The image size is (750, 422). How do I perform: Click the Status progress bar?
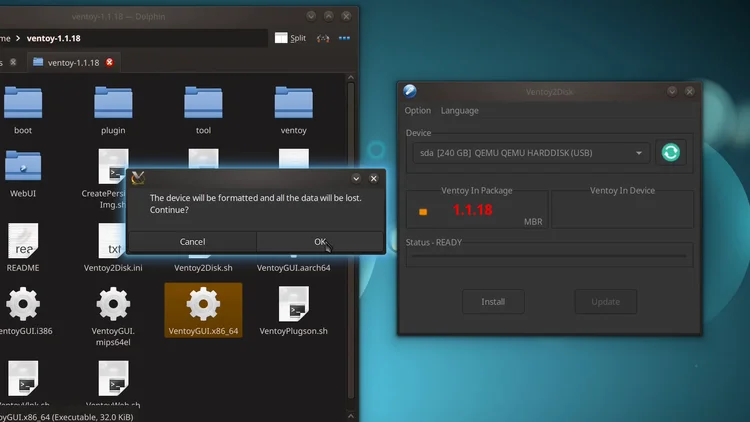pos(549,256)
